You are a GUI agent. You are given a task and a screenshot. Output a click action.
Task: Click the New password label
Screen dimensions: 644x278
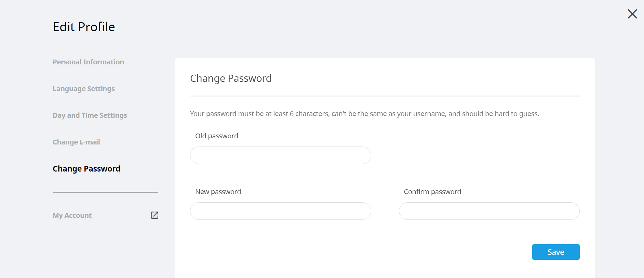click(x=218, y=192)
